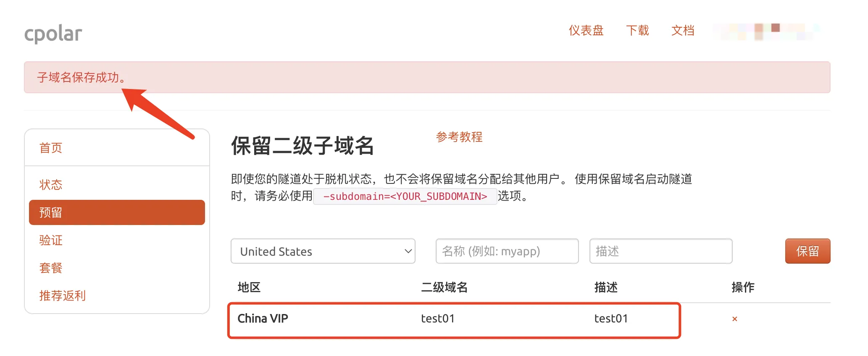Image resolution: width=868 pixels, height=356 pixels.
Task: Click the -subdomain code snippet
Action: click(x=405, y=196)
